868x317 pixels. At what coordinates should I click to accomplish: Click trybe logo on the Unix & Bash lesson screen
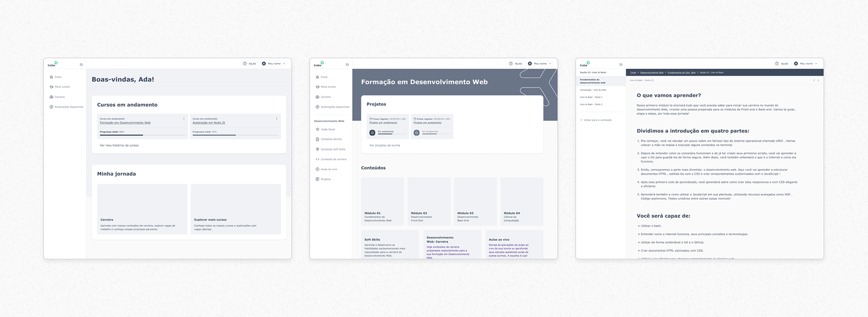click(x=585, y=64)
